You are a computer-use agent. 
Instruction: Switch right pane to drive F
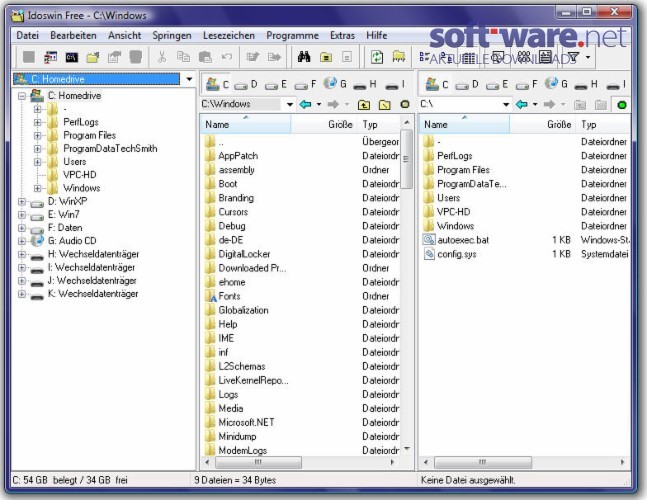(x=526, y=85)
